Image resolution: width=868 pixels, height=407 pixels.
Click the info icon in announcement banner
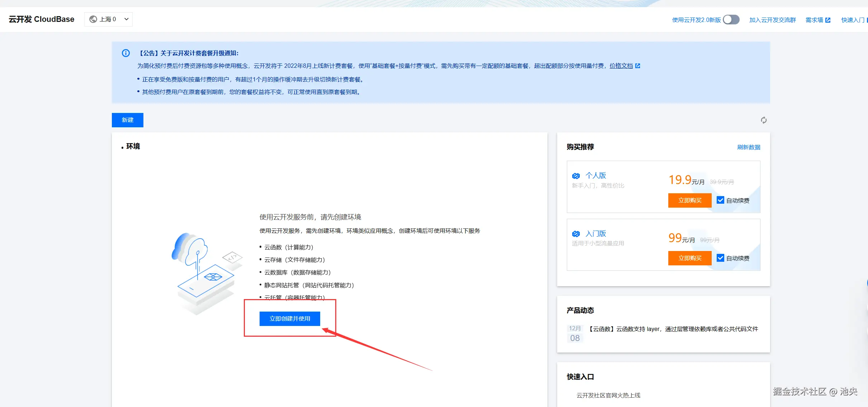[x=126, y=53]
